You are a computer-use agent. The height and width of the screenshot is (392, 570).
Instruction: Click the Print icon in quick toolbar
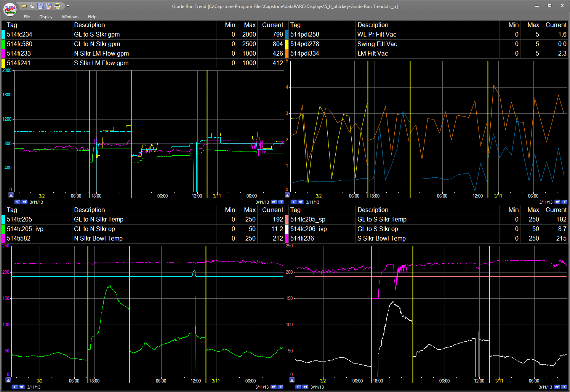click(57, 6)
